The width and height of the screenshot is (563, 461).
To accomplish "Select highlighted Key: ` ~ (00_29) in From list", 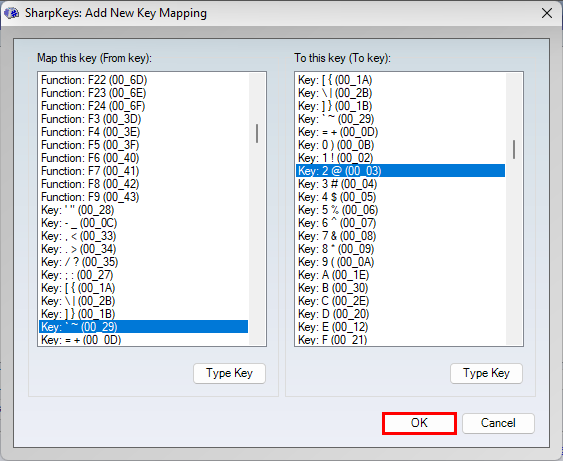I will point(144,327).
